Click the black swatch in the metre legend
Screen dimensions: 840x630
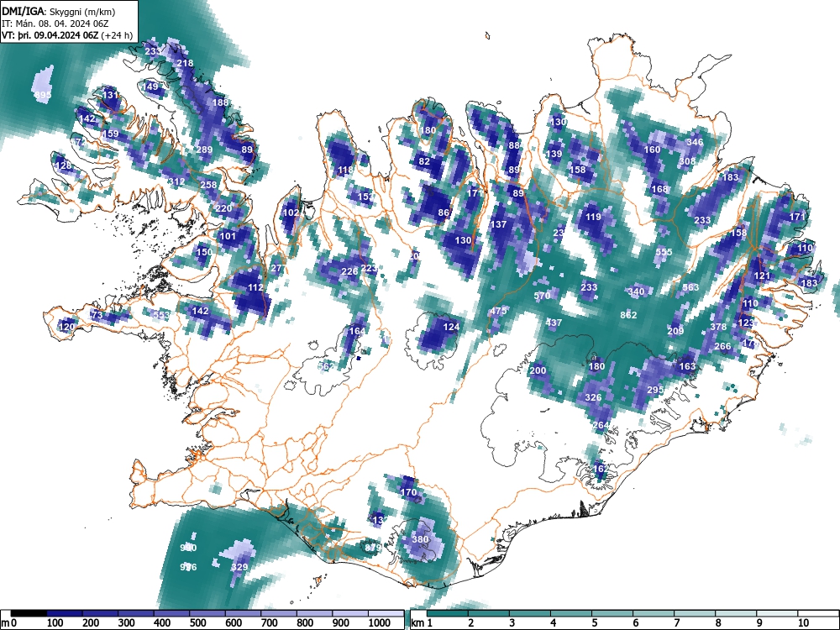pos(29,613)
